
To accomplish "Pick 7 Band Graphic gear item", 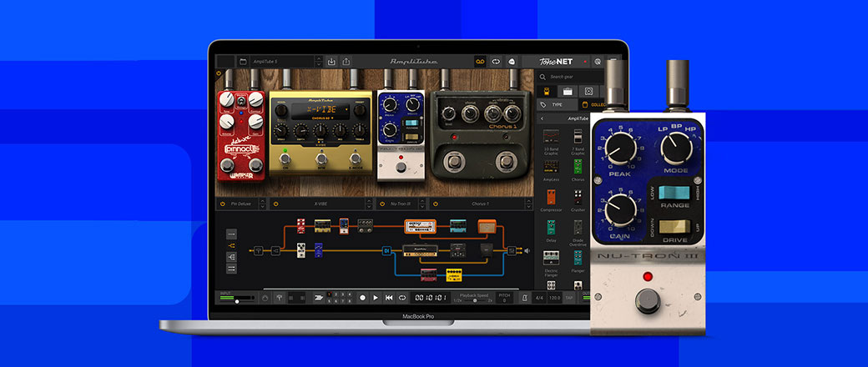I will [x=578, y=140].
